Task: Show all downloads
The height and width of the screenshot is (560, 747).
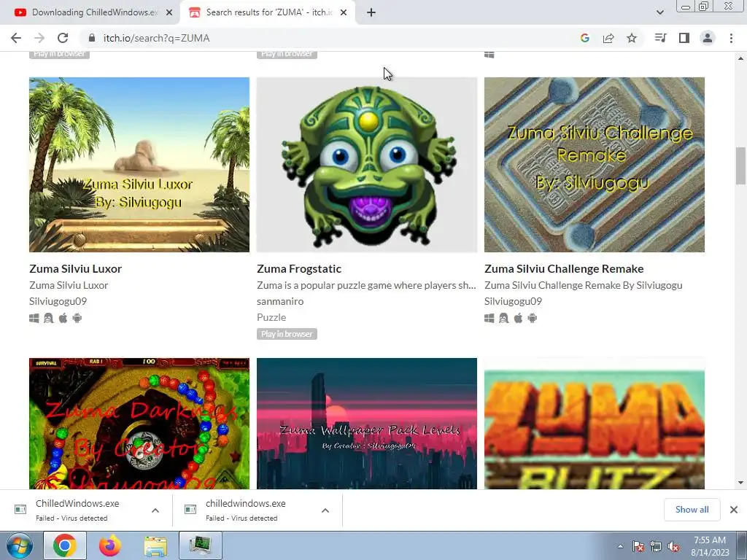Action: (692, 510)
